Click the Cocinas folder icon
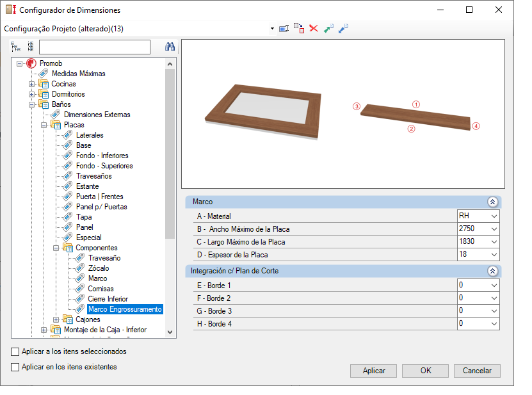The width and height of the screenshot is (532, 395). (44, 84)
